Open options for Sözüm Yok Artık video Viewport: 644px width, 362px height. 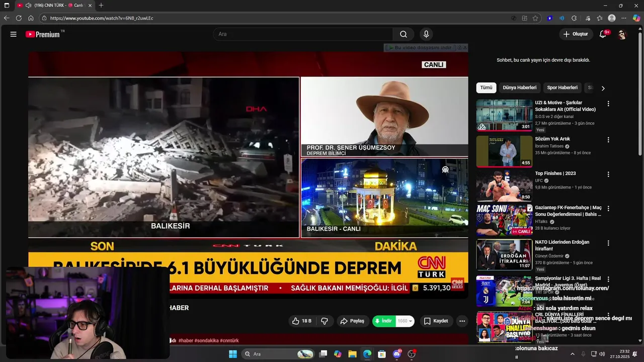(x=608, y=140)
